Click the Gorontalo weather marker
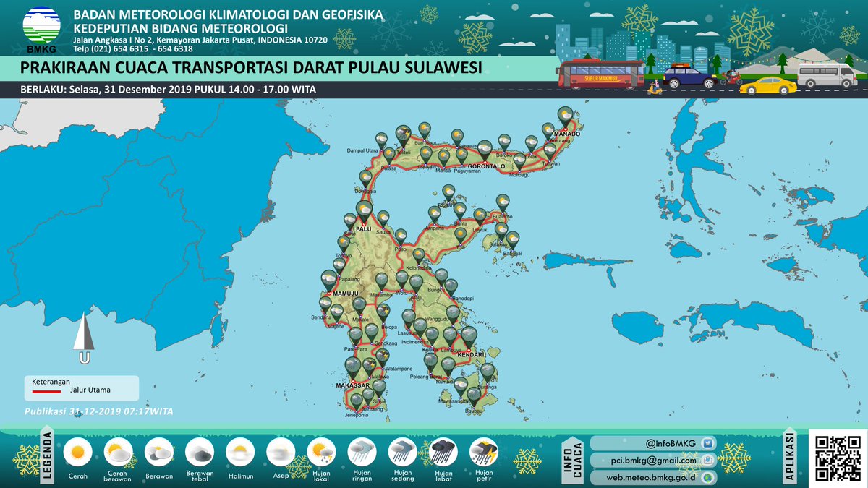 point(485,151)
